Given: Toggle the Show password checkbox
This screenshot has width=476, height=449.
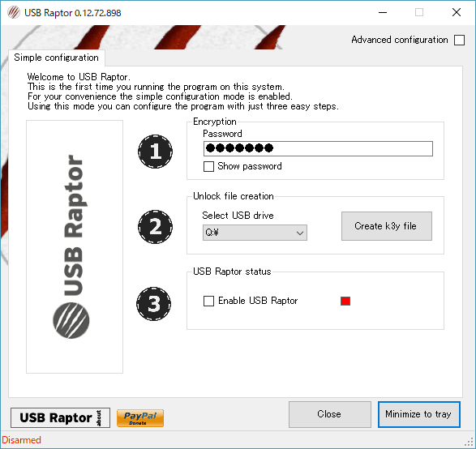Looking at the screenshot, I should coord(208,166).
